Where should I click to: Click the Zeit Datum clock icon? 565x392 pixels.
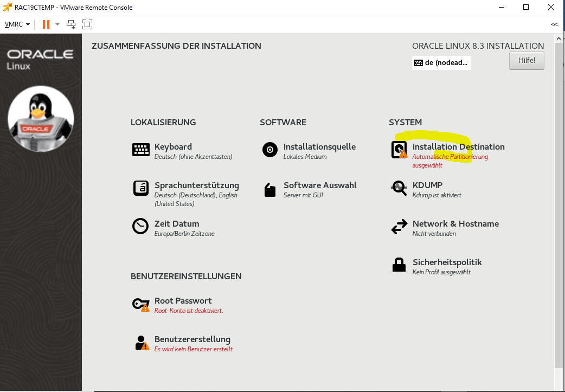(140, 226)
